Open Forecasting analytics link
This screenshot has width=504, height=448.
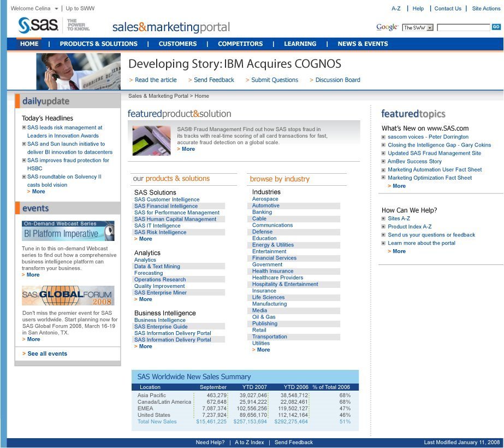coord(149,273)
